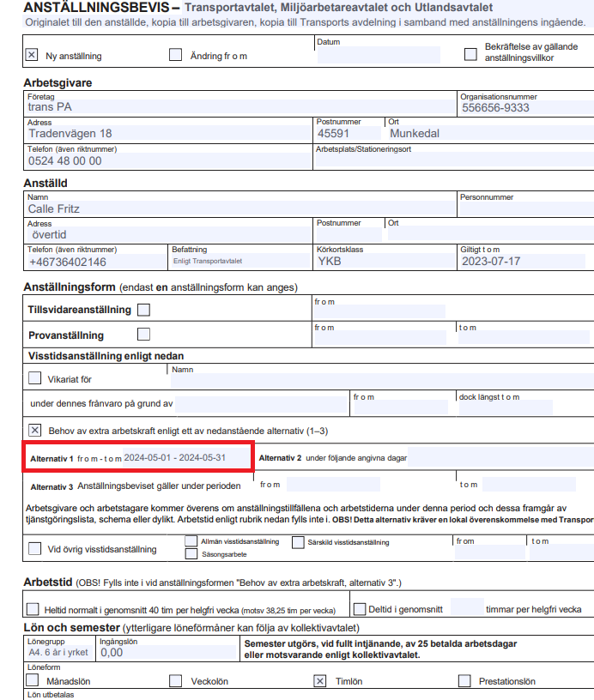594x700 pixels.
Task: Click the Arbetsplats/Stationeringsort field
Action: point(455,160)
